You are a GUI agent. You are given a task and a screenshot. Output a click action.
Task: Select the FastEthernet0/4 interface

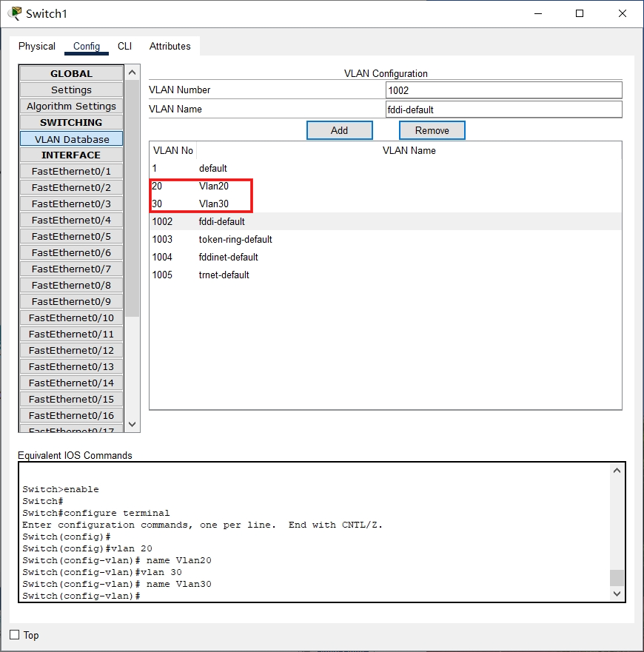71,220
